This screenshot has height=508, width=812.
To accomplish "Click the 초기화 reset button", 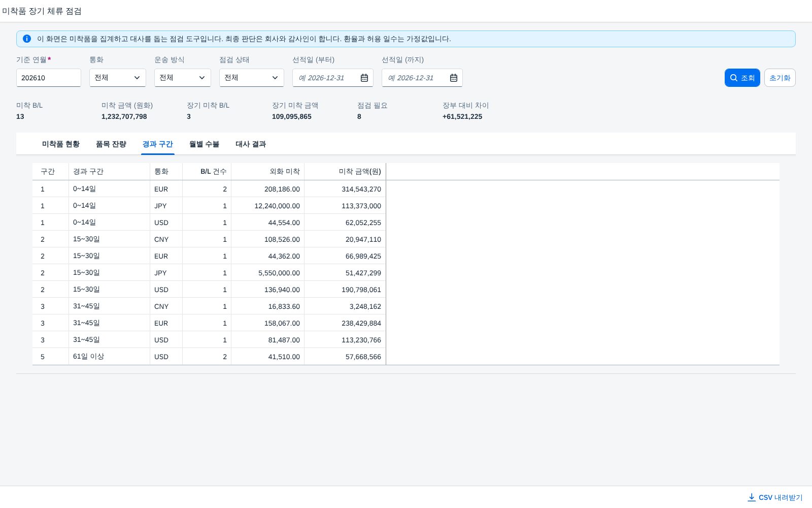I will tap(780, 78).
